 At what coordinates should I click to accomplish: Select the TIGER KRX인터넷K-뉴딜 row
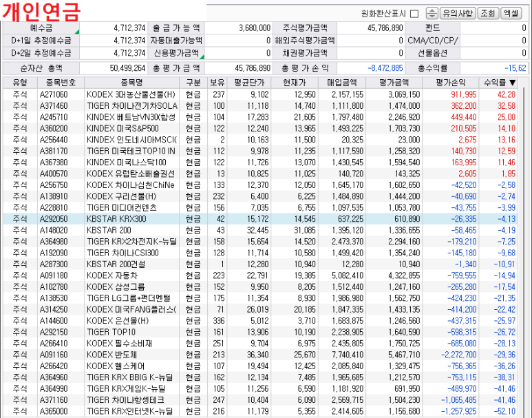[262, 411]
